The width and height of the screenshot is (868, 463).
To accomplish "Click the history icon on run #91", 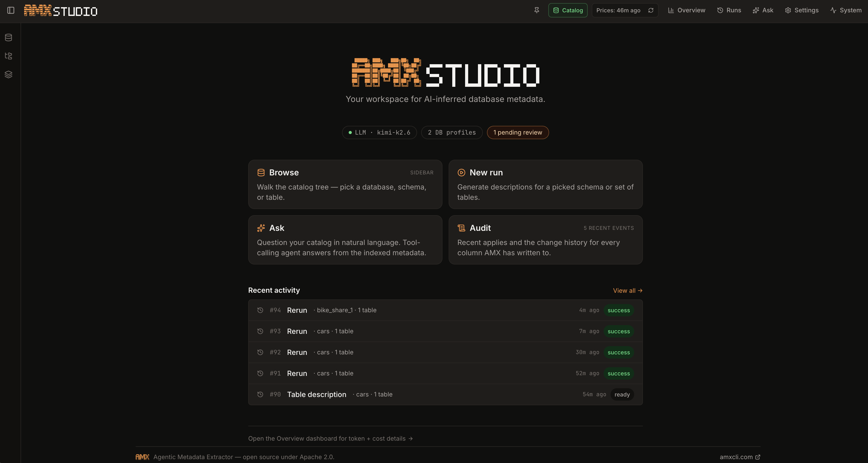I will click(x=260, y=373).
